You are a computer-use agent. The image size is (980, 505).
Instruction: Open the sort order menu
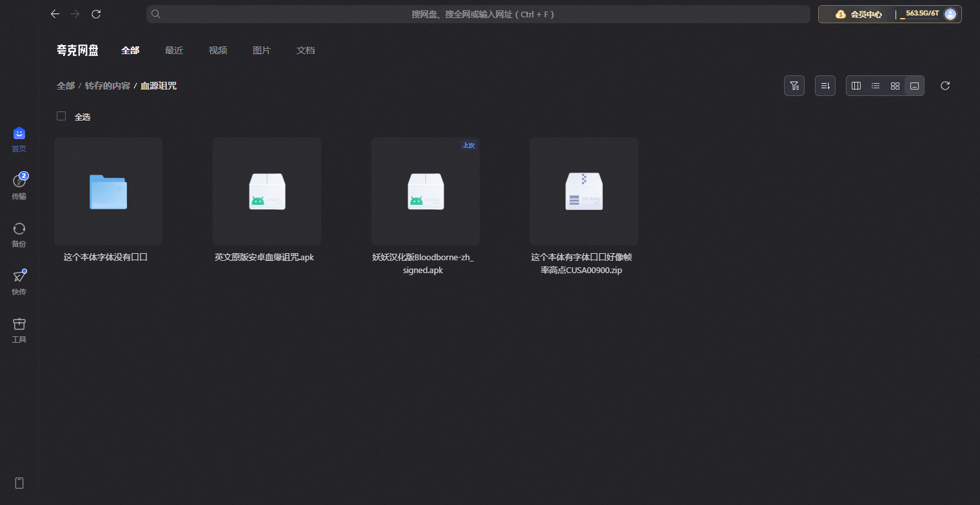coord(825,86)
